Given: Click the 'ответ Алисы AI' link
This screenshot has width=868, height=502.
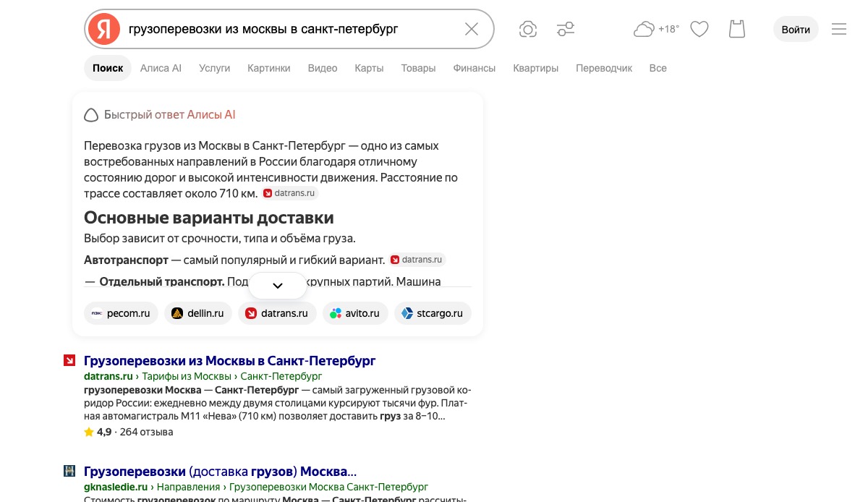Looking at the screenshot, I should pyautogui.click(x=195, y=114).
